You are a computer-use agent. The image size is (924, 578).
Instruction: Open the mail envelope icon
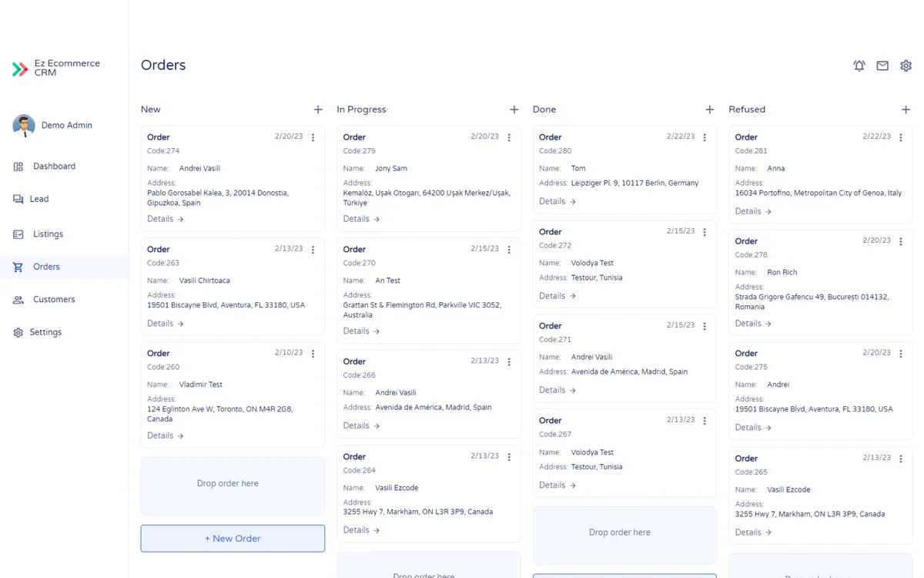pyautogui.click(x=882, y=66)
